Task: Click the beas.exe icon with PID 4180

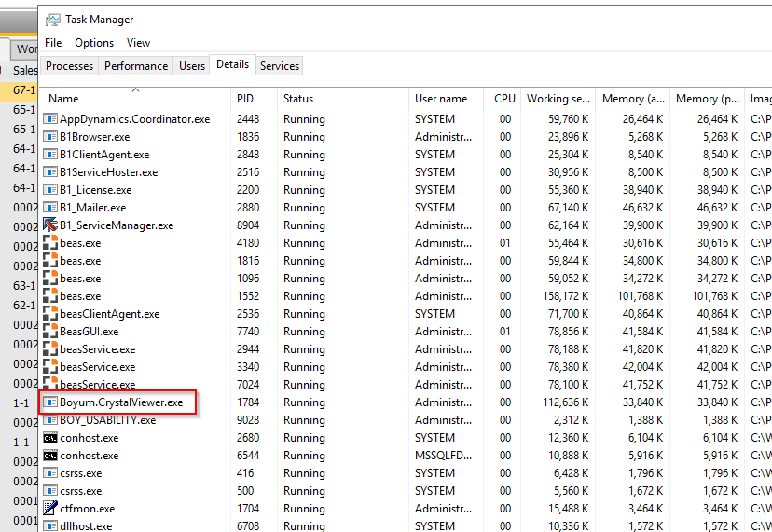Action: pyautogui.click(x=50, y=242)
